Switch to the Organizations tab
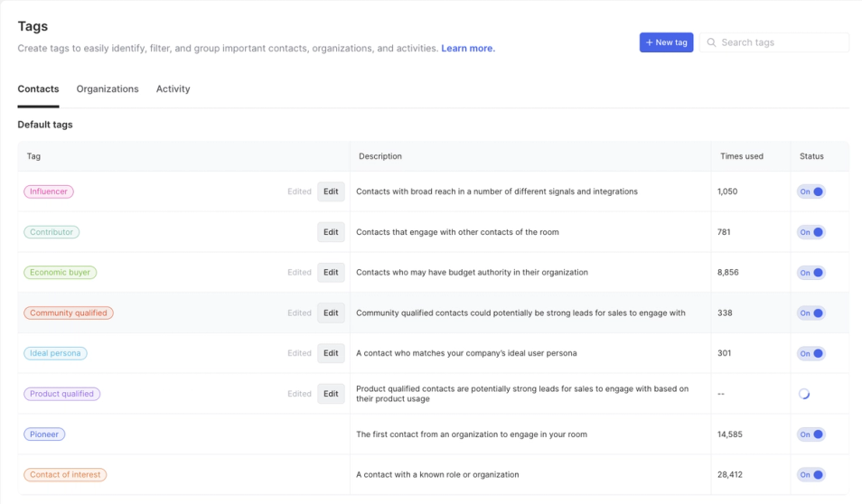Screen dimensions: 862x504 click(x=108, y=89)
